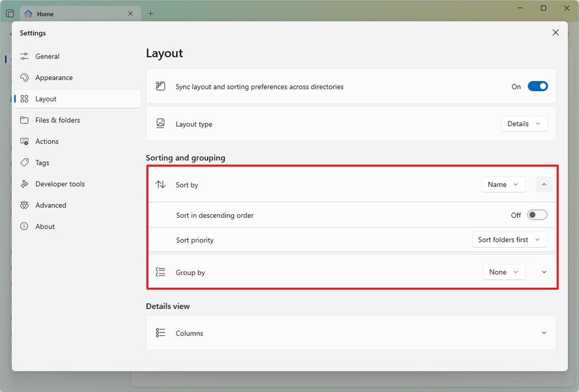
Task: Select the Actions section icon
Action: click(24, 141)
